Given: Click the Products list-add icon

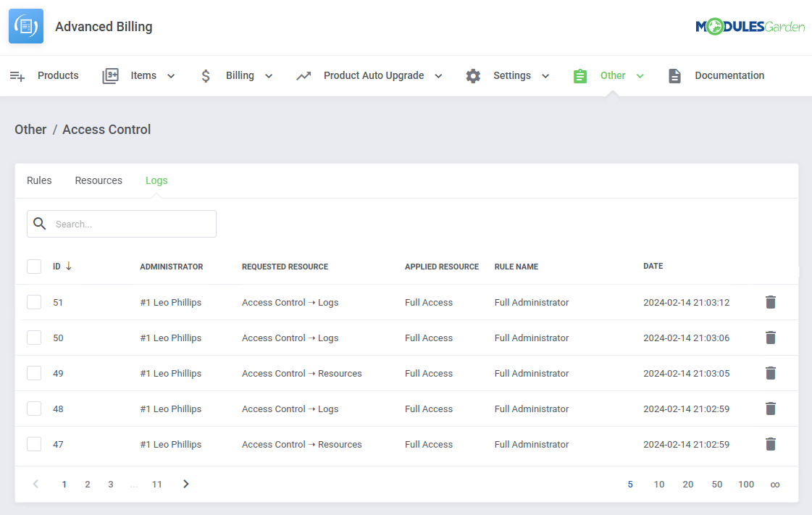Looking at the screenshot, I should click(17, 76).
